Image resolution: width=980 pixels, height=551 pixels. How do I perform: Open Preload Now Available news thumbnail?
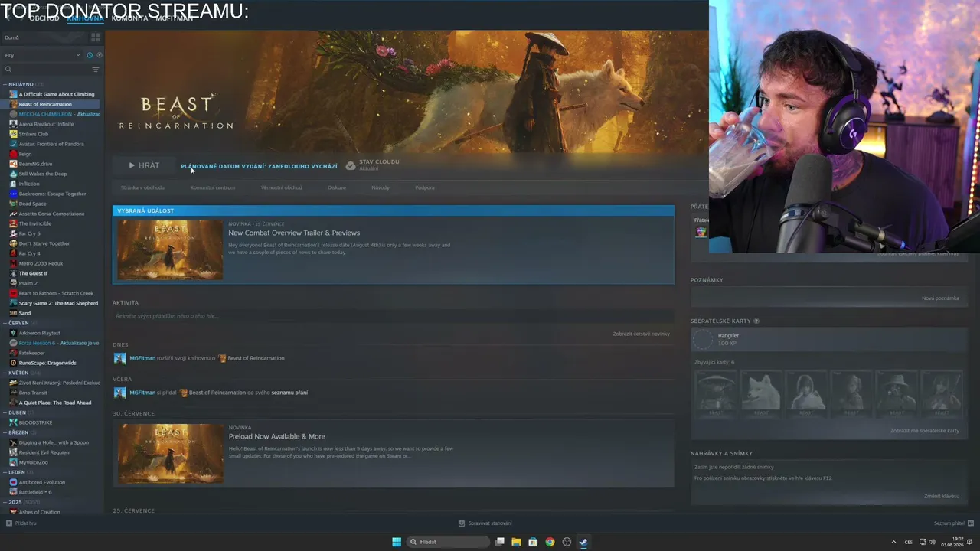pos(170,454)
